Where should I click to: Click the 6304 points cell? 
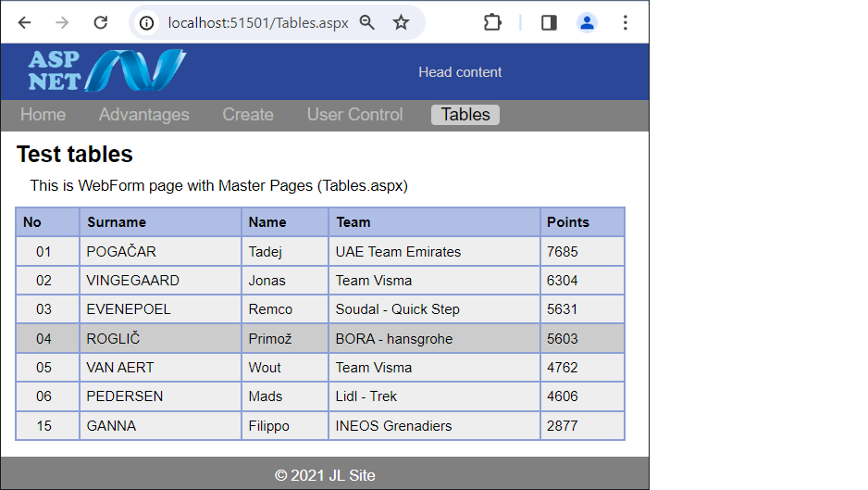coord(582,281)
